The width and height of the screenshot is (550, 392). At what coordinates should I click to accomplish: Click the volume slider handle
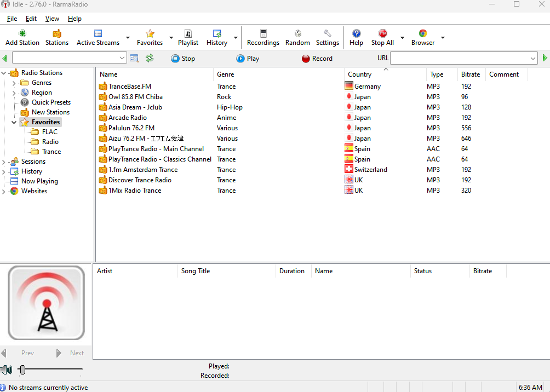[x=23, y=370]
